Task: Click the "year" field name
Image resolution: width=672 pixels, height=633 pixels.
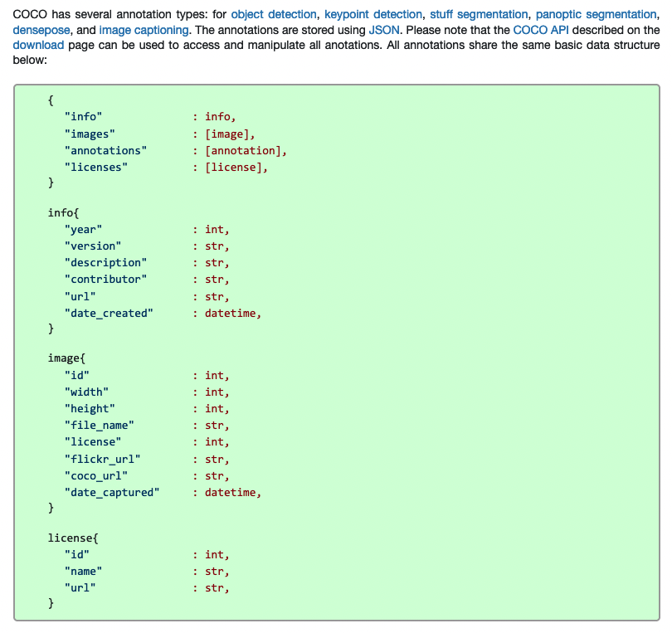Action: point(83,230)
